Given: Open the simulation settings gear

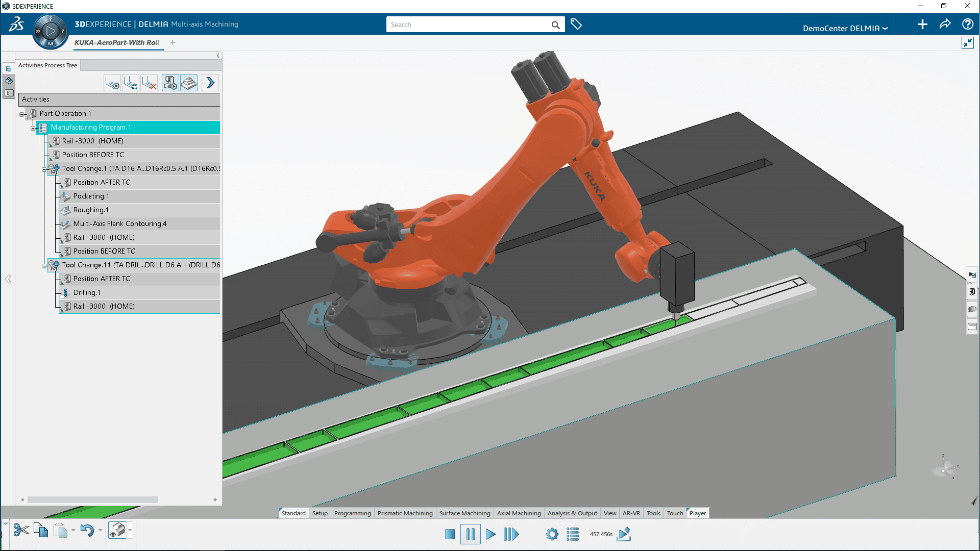Looking at the screenshot, I should (552, 534).
